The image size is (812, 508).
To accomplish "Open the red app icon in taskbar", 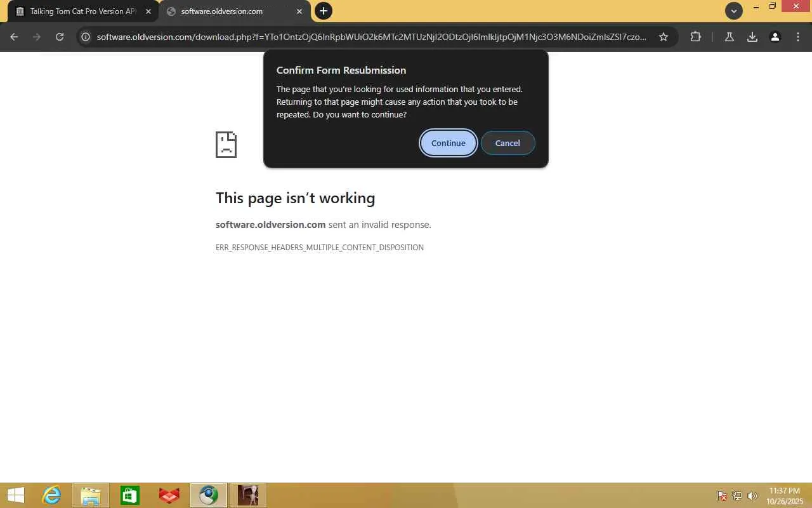I will point(169,495).
